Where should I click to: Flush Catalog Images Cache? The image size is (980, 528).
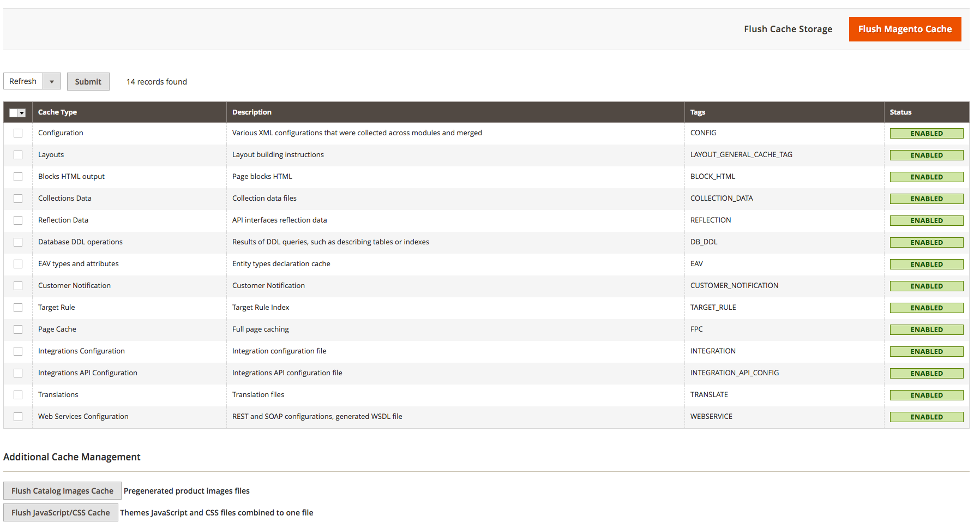click(x=62, y=490)
